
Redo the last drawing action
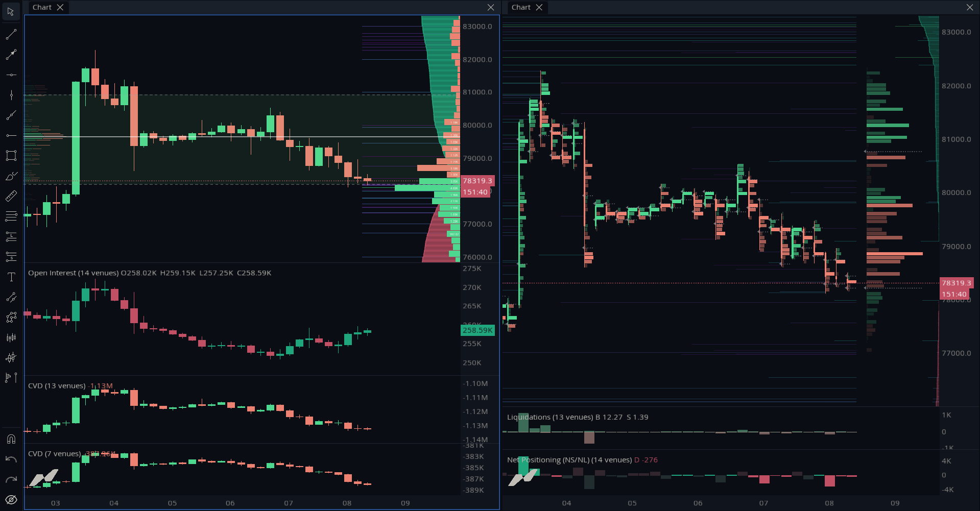pyautogui.click(x=11, y=479)
